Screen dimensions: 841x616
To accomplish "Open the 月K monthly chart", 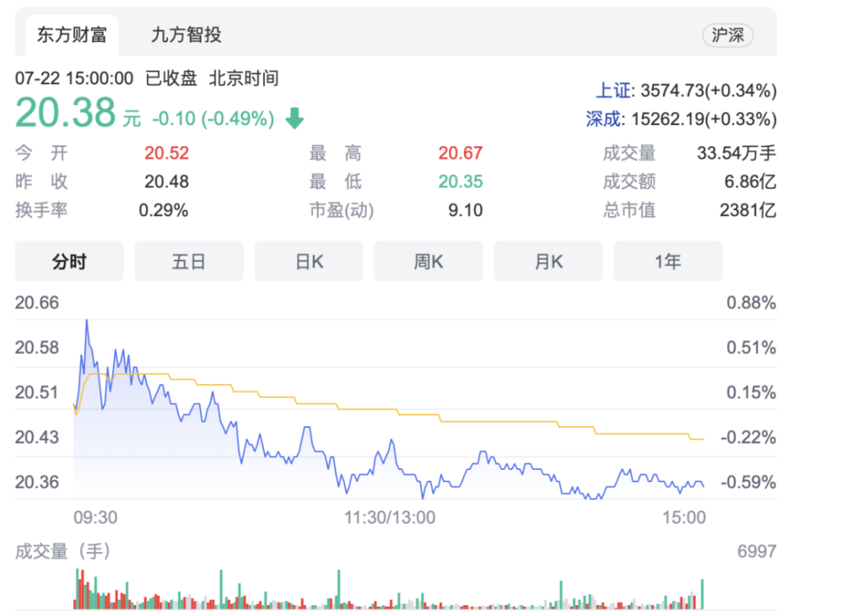I will (x=548, y=261).
